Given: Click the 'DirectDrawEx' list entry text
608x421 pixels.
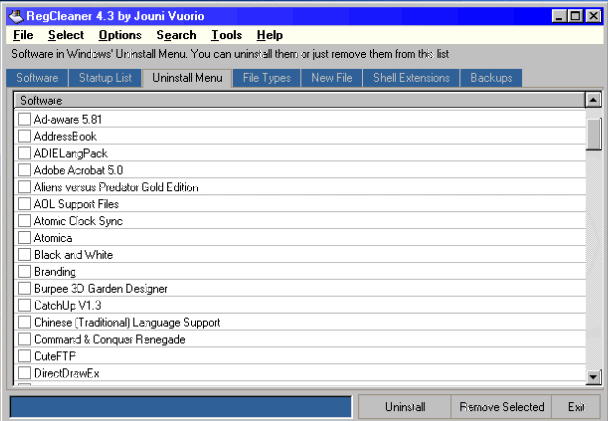Looking at the screenshot, I should (x=67, y=373).
